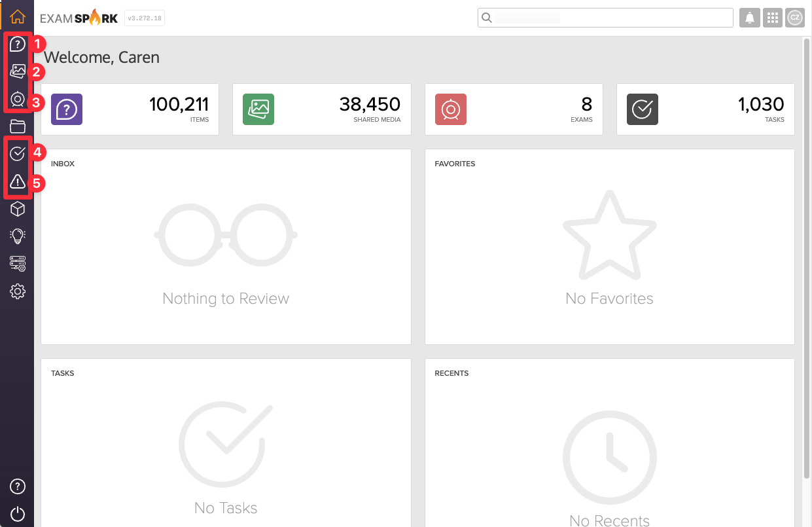Image resolution: width=812 pixels, height=527 pixels.
Task: Click the INBOX panel title
Action: 63,164
